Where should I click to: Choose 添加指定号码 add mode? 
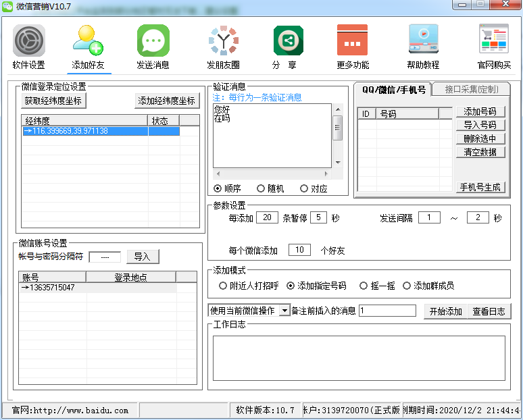pos(291,286)
